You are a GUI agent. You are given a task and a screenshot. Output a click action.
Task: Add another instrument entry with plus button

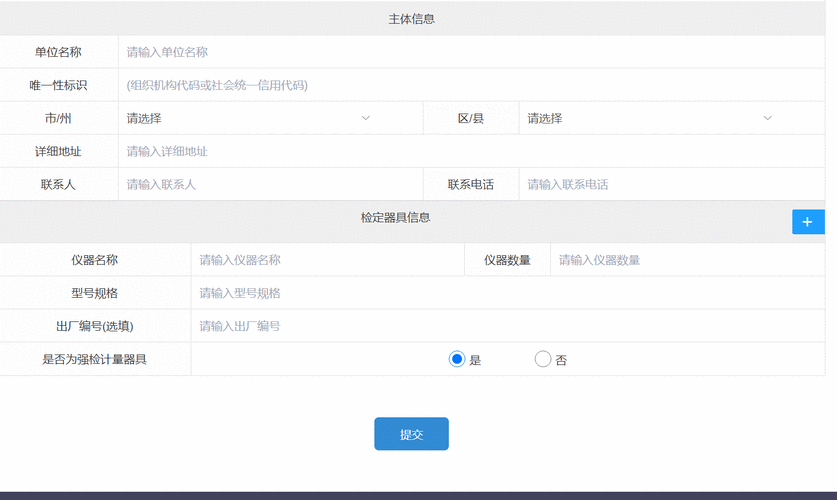[x=808, y=222]
